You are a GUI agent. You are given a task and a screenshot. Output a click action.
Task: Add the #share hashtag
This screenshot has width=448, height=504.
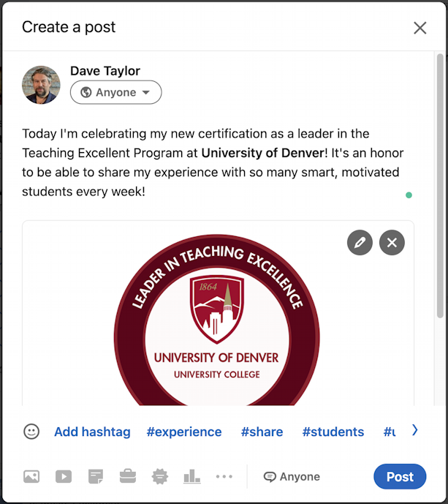tap(262, 432)
